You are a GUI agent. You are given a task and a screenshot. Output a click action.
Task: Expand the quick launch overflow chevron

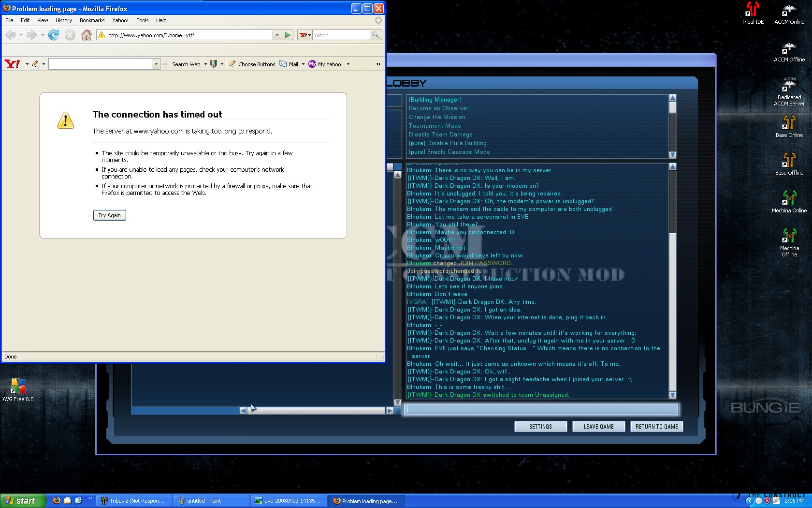coord(90,498)
